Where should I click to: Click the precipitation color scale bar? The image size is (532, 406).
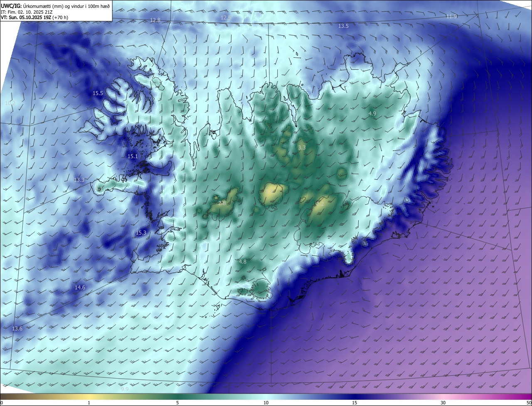(x=266, y=397)
